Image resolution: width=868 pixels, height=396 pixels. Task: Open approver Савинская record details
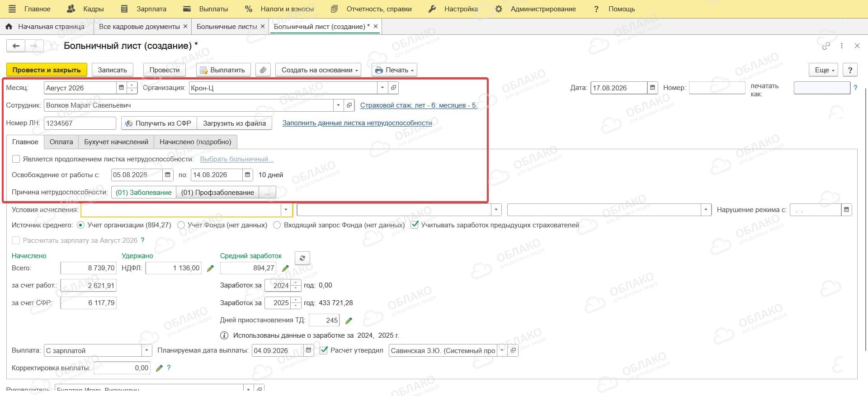point(513,350)
